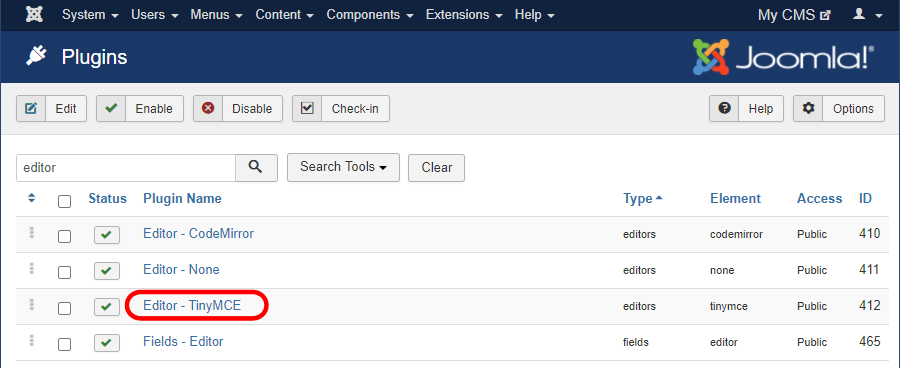Open the Editor - CodeMirror plugin link
This screenshot has width=900, height=368.
(x=199, y=234)
